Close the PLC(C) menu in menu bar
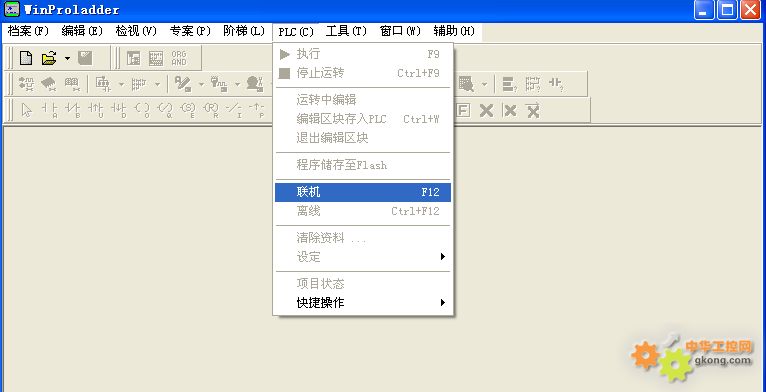This screenshot has height=392, width=766. (296, 31)
